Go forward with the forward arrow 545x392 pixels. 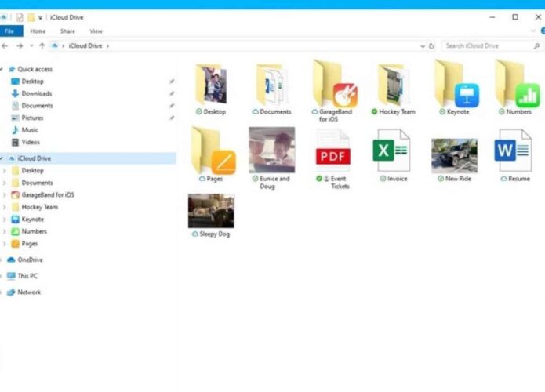[x=20, y=46]
